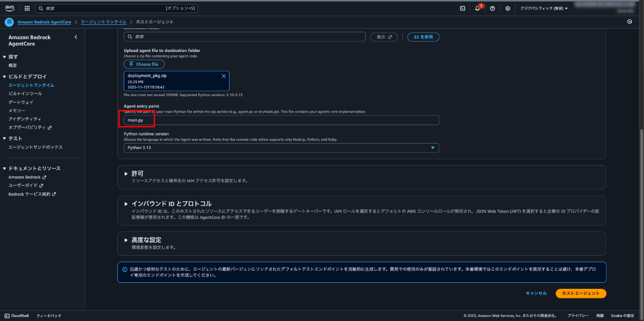Open アイデンティティ in the sidebar
Viewport: 644px width, 321px height.
[x=25, y=119]
